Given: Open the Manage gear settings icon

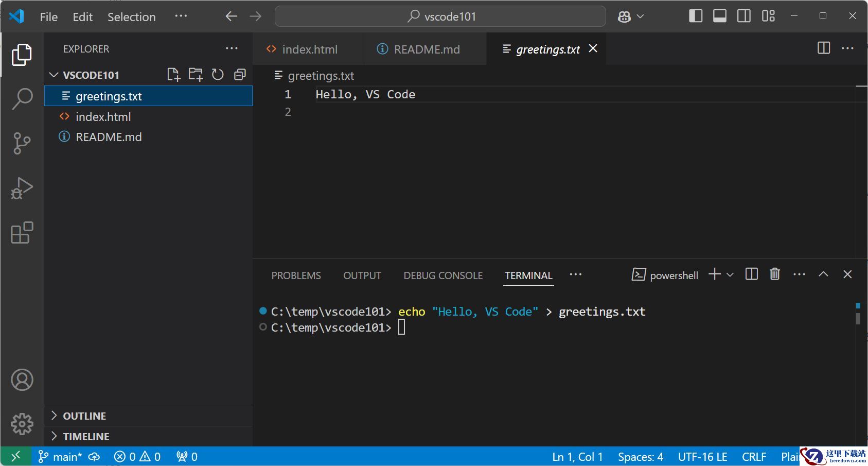Looking at the screenshot, I should (x=22, y=424).
